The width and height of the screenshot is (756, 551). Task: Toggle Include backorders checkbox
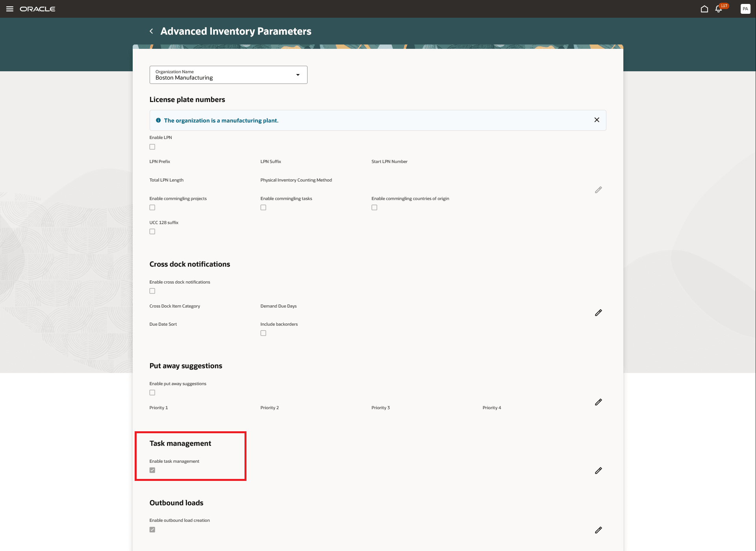click(x=263, y=333)
